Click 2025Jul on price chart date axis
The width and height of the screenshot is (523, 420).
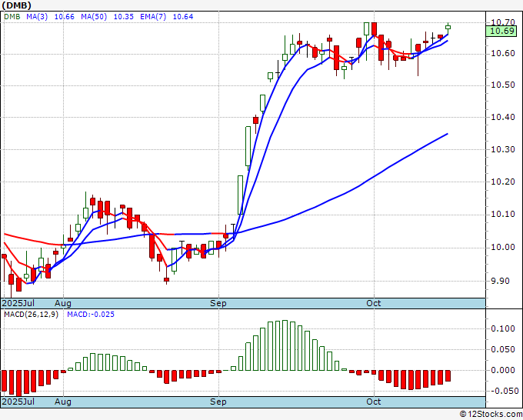coord(18,303)
